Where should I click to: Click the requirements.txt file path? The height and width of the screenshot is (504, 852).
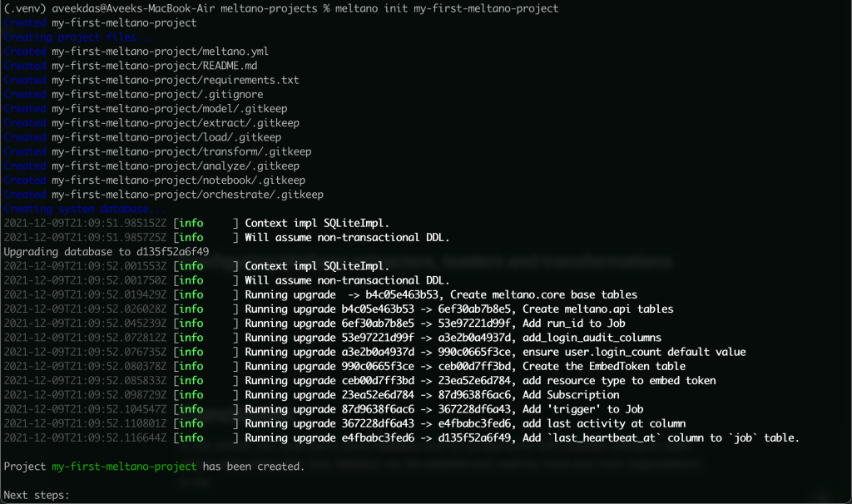point(176,80)
